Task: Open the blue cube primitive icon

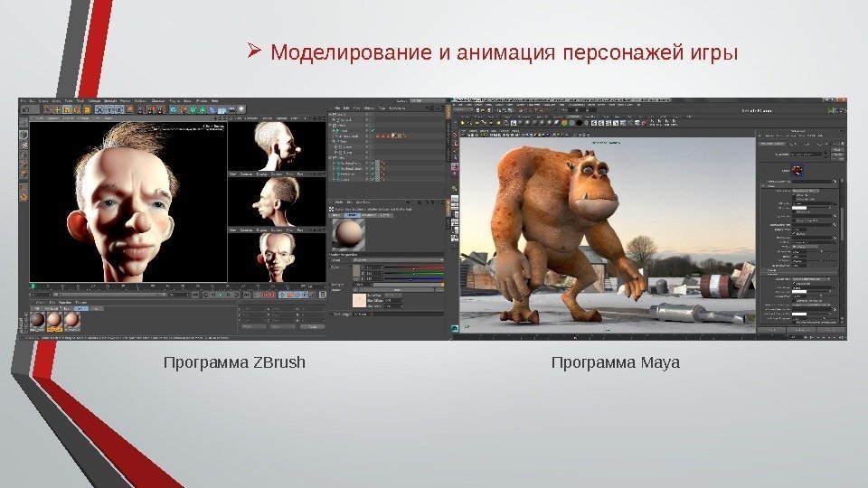Action: coord(174,110)
